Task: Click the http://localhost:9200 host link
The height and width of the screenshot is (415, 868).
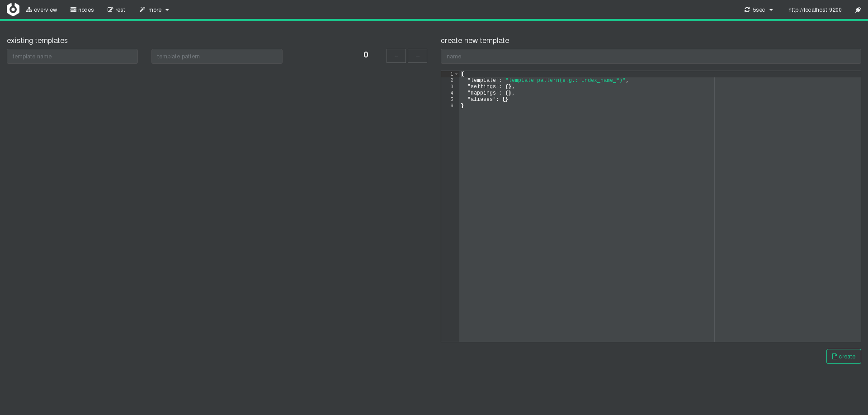Action: click(x=815, y=10)
